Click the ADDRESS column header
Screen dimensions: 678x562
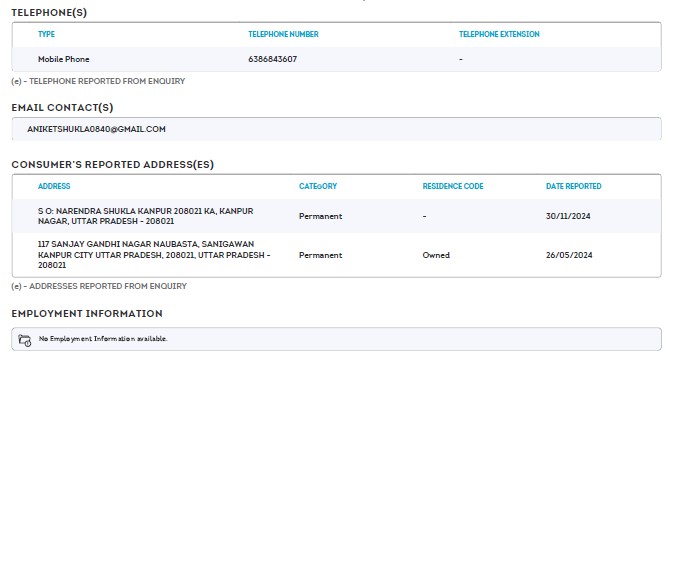pos(54,186)
